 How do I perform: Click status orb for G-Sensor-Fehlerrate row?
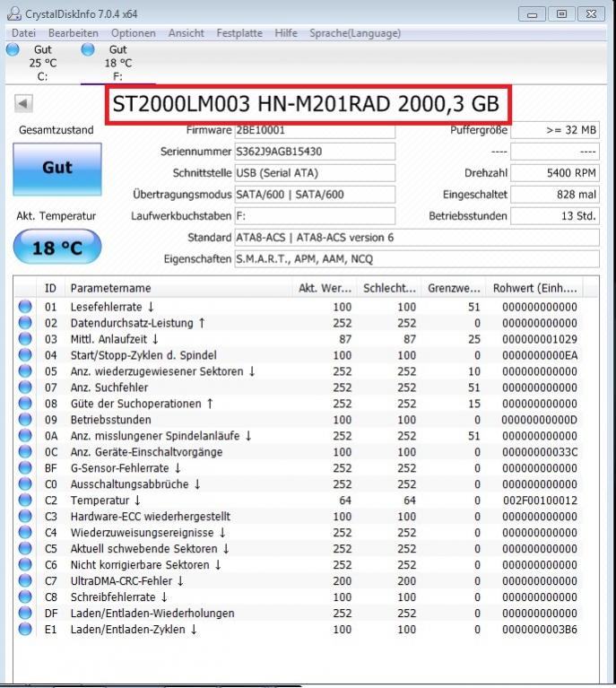pos(25,467)
